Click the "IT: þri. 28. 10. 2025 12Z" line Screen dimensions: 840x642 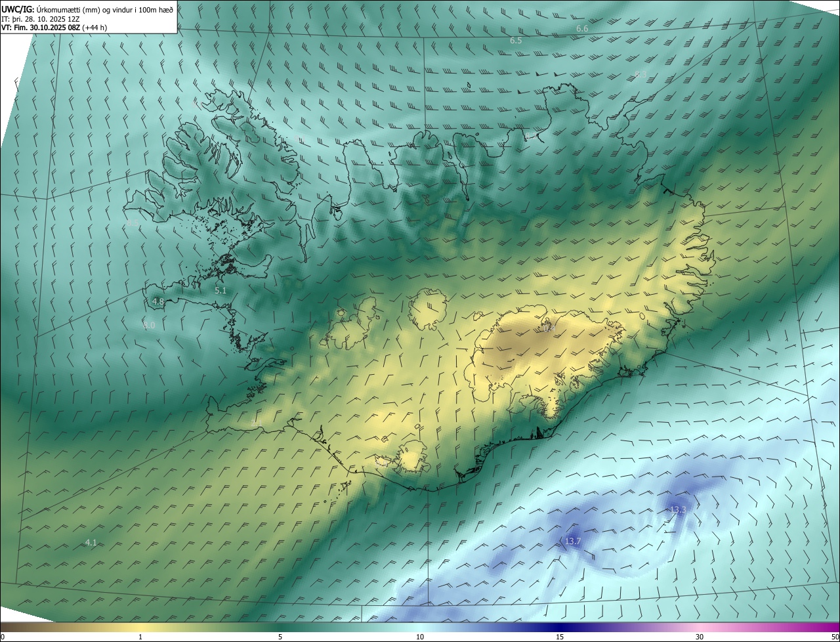coord(39,19)
